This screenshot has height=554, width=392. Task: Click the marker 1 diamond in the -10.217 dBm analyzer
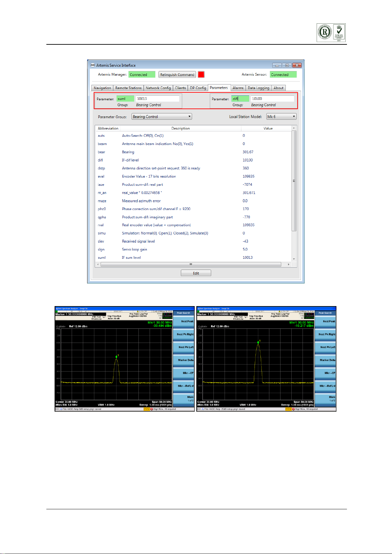point(258,342)
